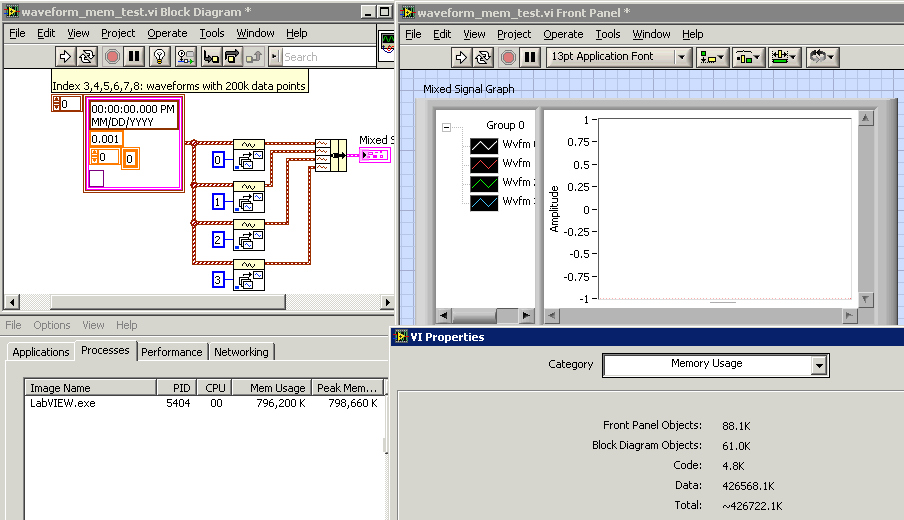Image resolution: width=904 pixels, height=520 pixels.
Task: Click Abort Execution in Block Diagram toolbar
Action: tap(112, 56)
